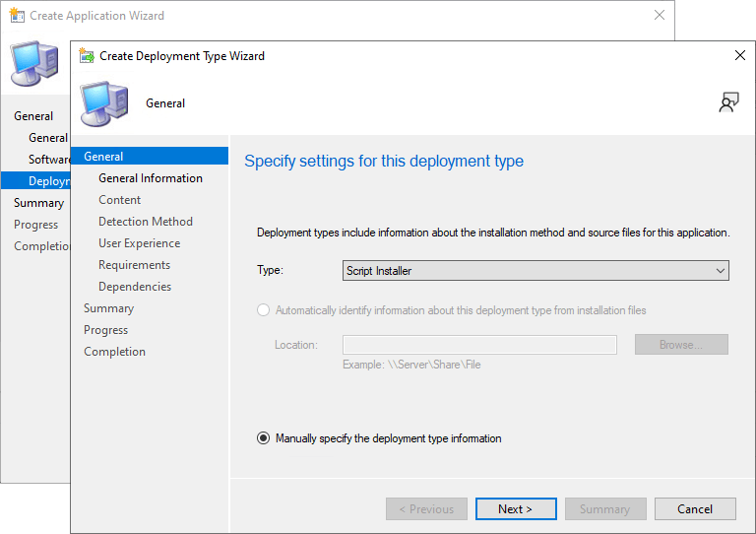The width and height of the screenshot is (756, 534).
Task: Open General Information step in sidebar
Action: pos(151,178)
